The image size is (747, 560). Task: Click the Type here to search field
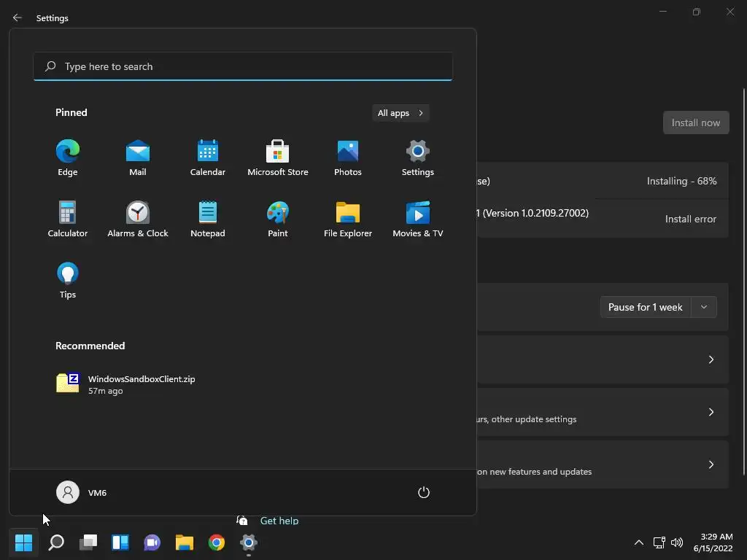point(243,66)
